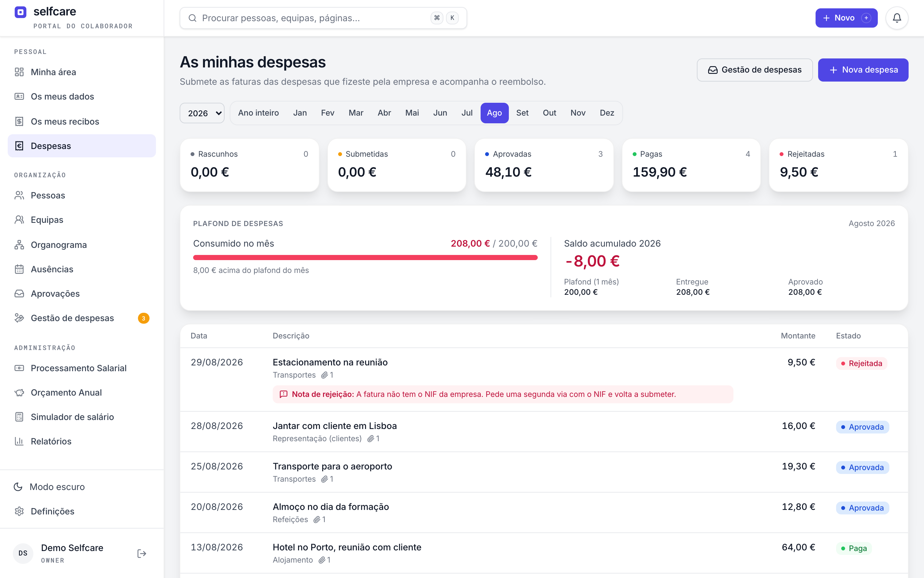924x578 pixels.
Task: Click Simulador de salário calculator icon
Action: click(19, 417)
